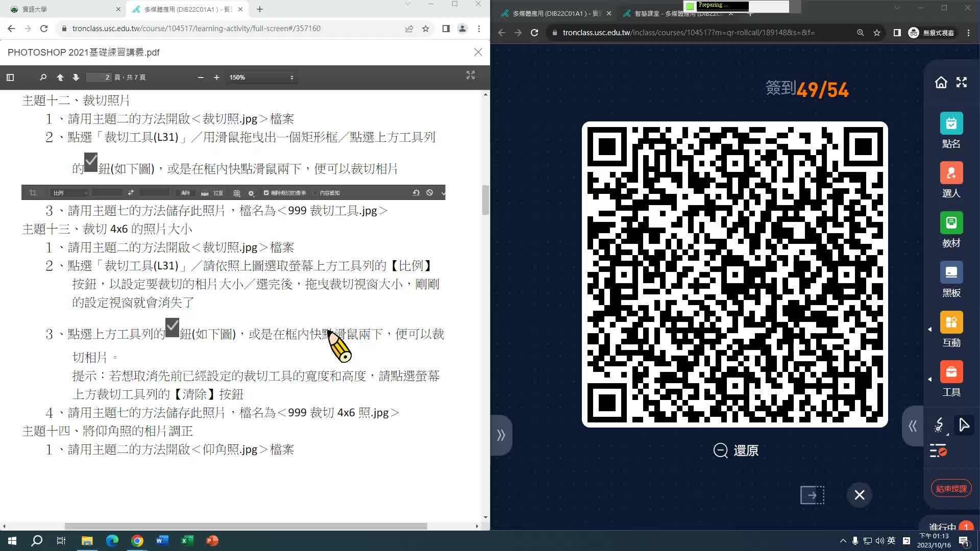
Task: Toggle side panel in left browser
Action: point(446,29)
